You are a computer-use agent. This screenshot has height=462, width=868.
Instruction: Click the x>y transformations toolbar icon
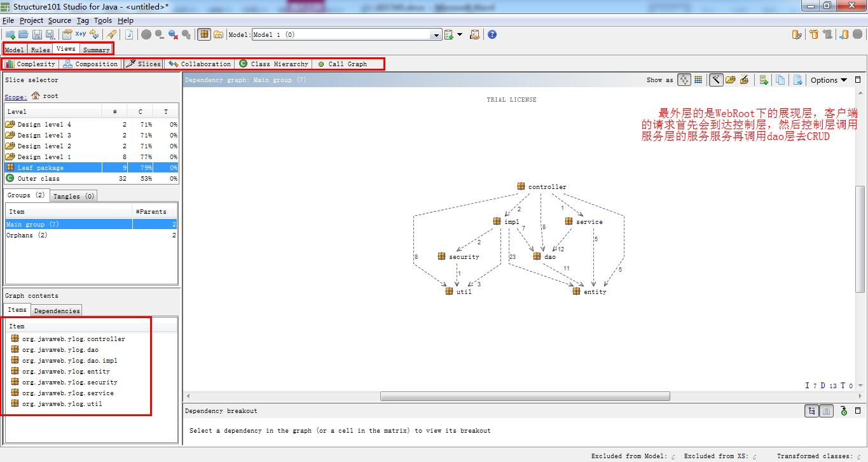[81, 34]
